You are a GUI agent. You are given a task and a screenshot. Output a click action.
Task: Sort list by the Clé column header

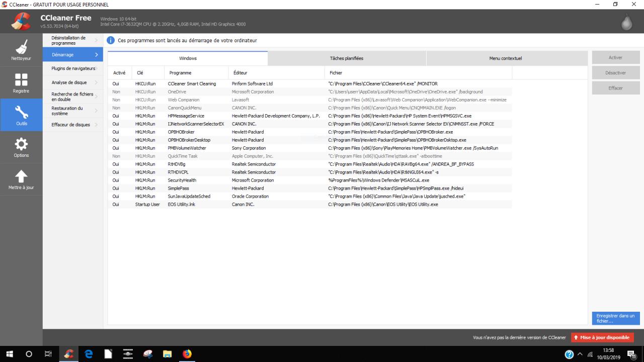(148, 73)
